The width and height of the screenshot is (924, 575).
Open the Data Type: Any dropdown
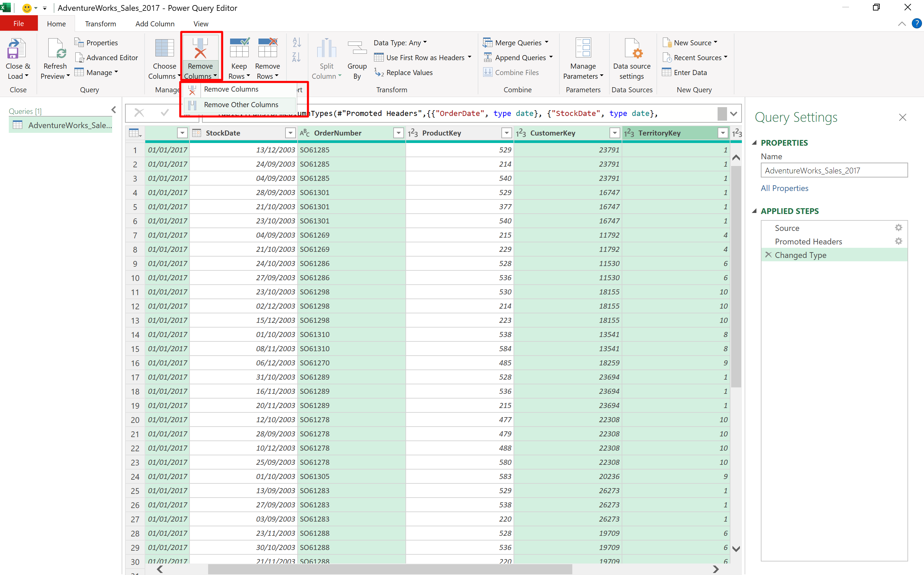coord(400,43)
